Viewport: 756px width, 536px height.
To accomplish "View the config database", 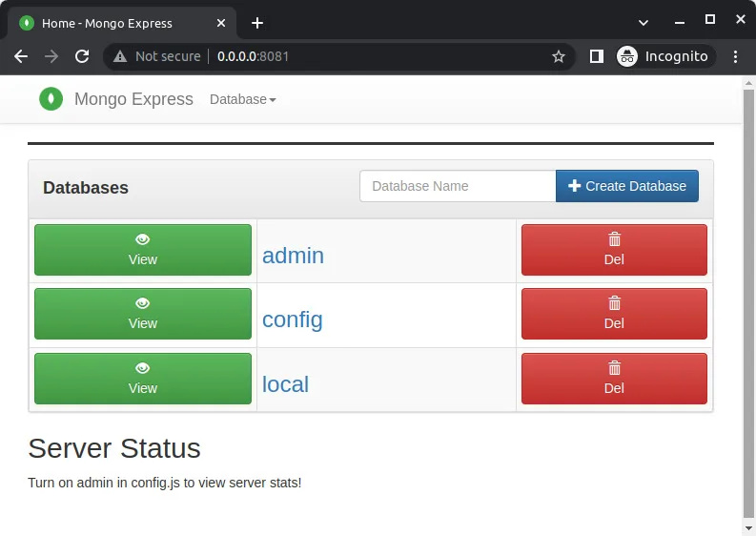I will 143,314.
